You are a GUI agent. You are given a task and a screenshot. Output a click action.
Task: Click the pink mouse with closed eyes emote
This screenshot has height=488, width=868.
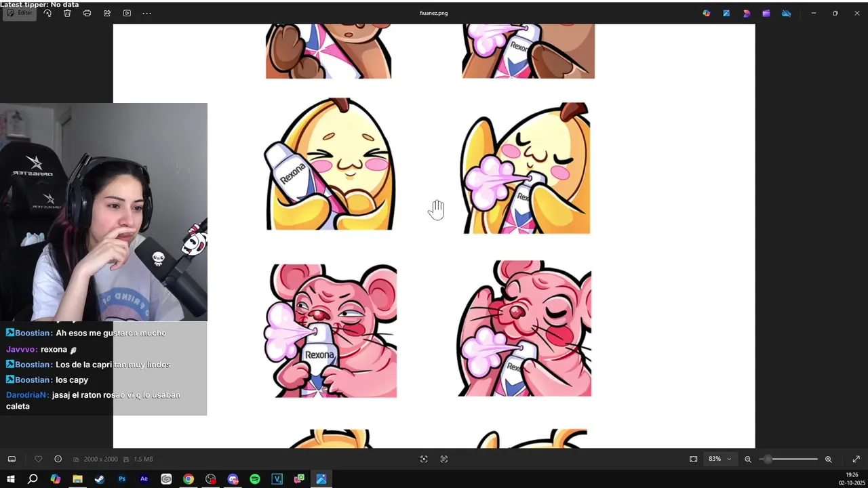point(524,328)
